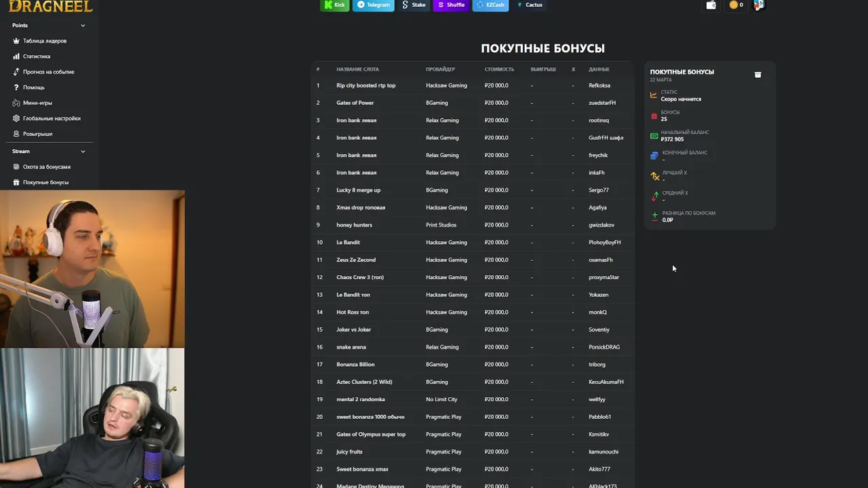Click Aztec Clusters (2 Wild) slot name
The width and height of the screenshot is (868, 488).
(364, 382)
